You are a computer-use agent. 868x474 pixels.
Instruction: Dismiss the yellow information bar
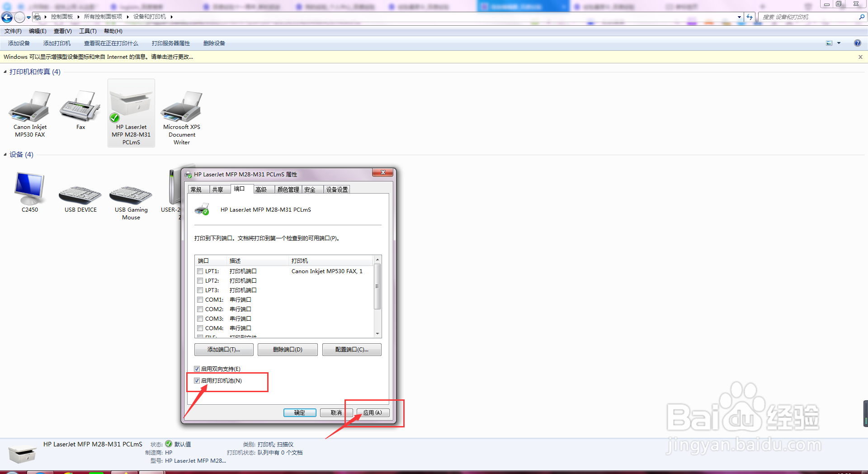(860, 57)
